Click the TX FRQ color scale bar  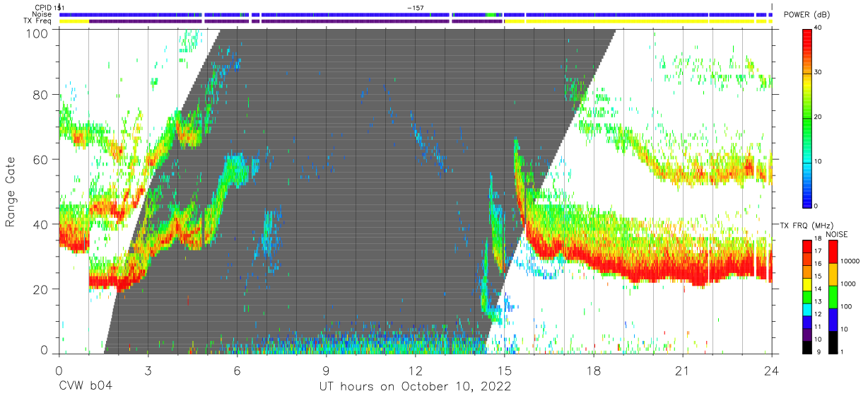[807, 296]
